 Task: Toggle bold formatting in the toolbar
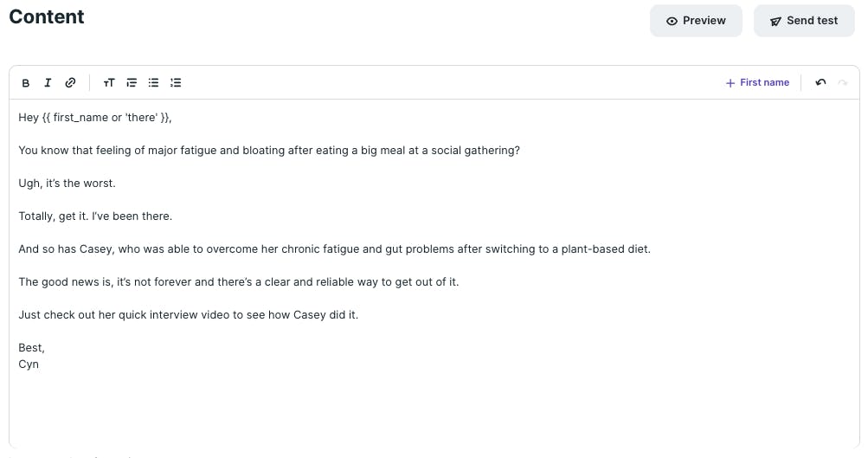25,83
